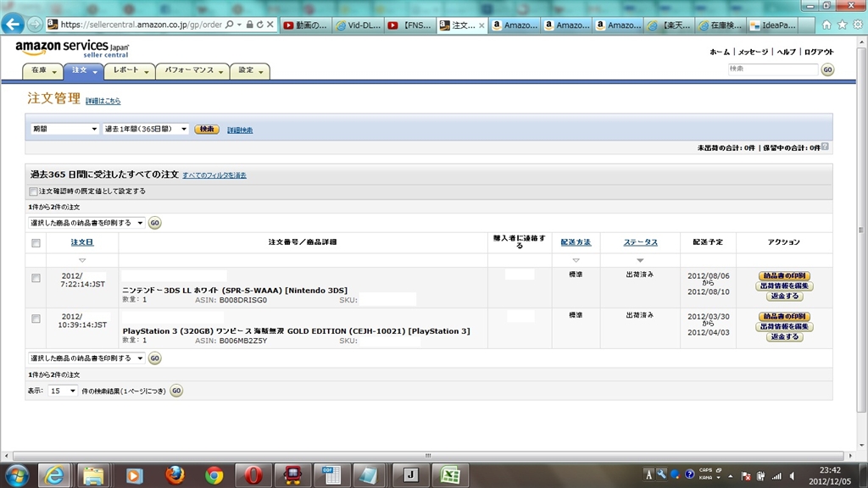
Task: Open the browser tools gear icon
Action: click(x=858, y=25)
